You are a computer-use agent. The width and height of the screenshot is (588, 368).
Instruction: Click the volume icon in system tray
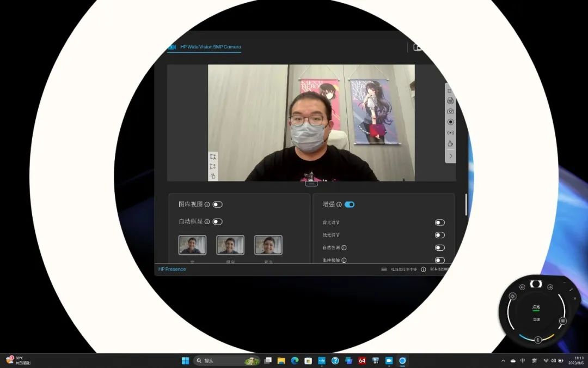(553, 361)
